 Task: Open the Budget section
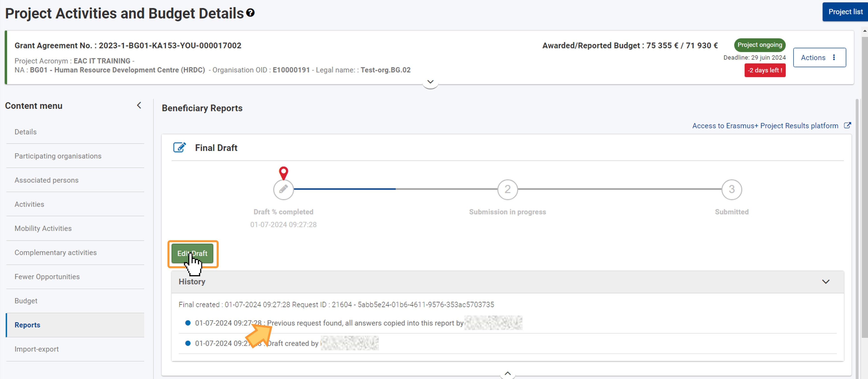pos(75,301)
